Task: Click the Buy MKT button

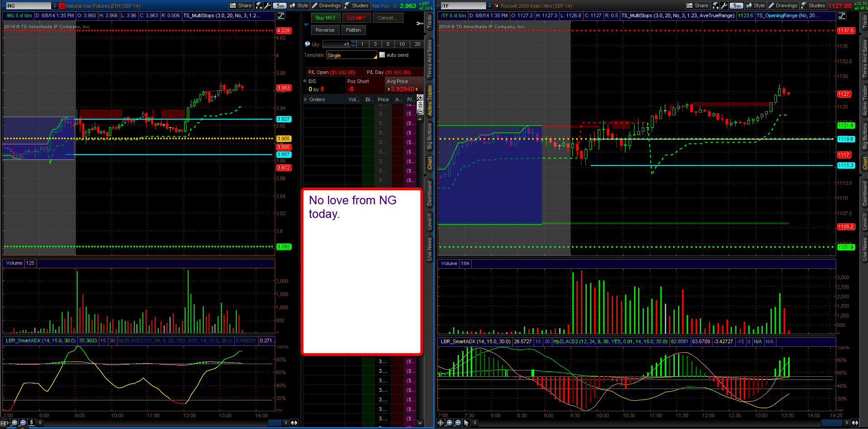Action: (325, 18)
